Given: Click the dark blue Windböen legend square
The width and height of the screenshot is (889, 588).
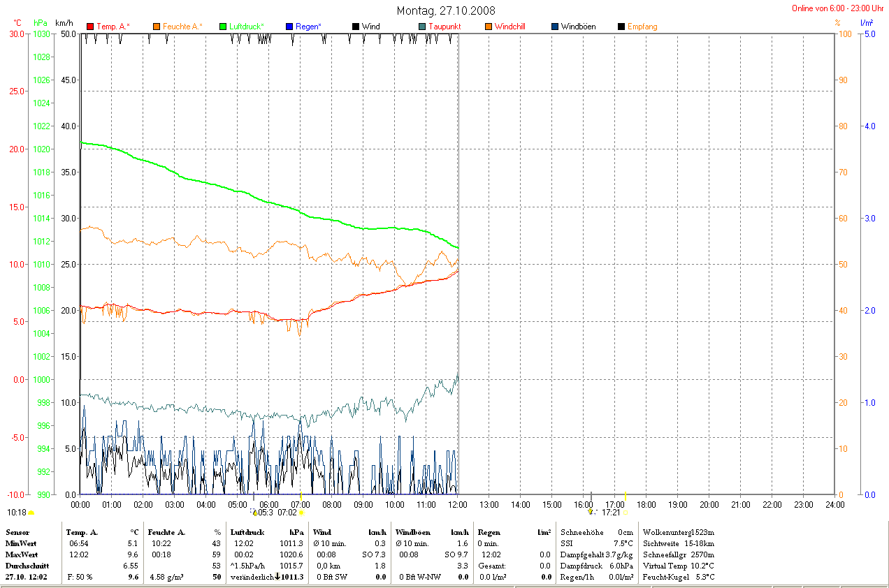Looking at the screenshot, I should pyautogui.click(x=555, y=27).
